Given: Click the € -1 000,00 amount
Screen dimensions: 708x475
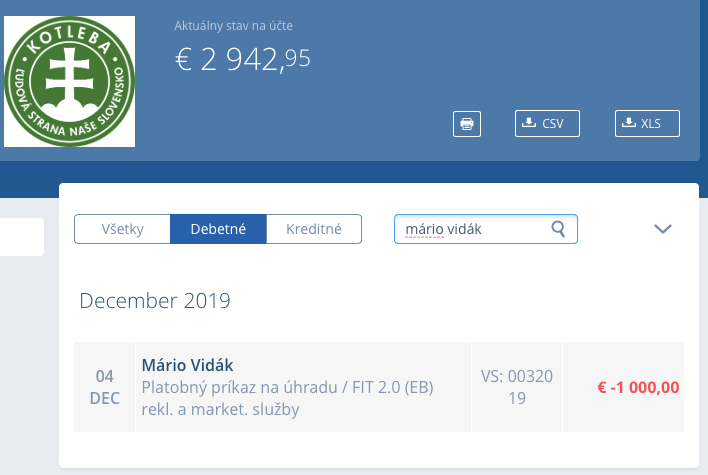Looking at the screenshot, I should point(638,387).
